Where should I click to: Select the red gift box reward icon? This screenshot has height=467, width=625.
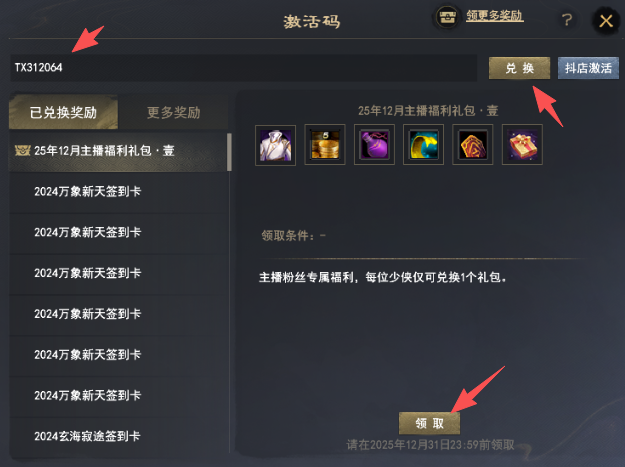pyautogui.click(x=522, y=145)
